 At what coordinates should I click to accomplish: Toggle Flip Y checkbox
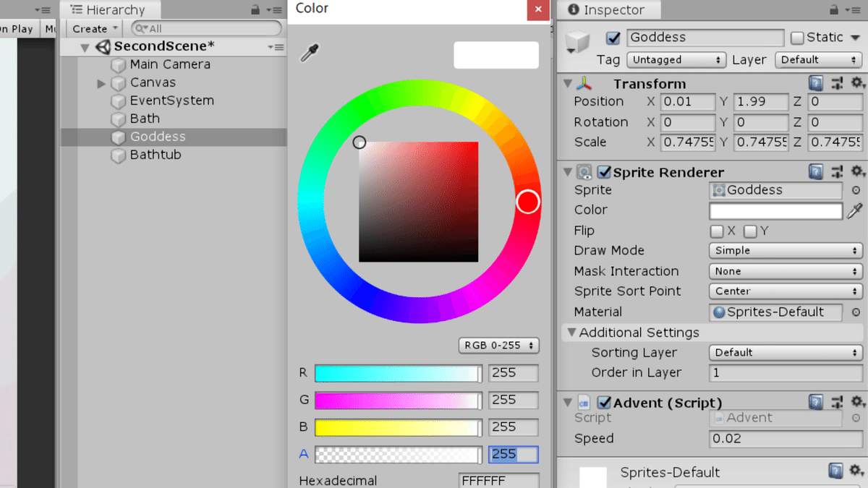pos(750,231)
